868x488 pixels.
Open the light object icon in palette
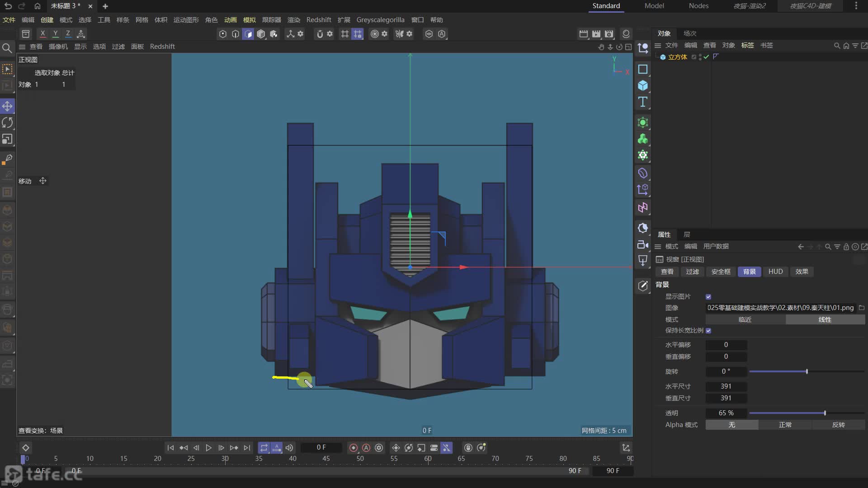642,261
